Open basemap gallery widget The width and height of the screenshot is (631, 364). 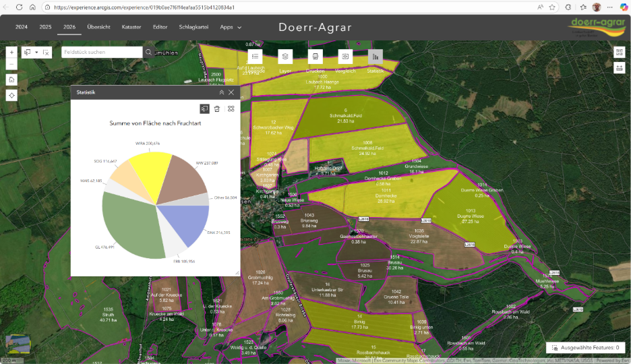pos(619,52)
